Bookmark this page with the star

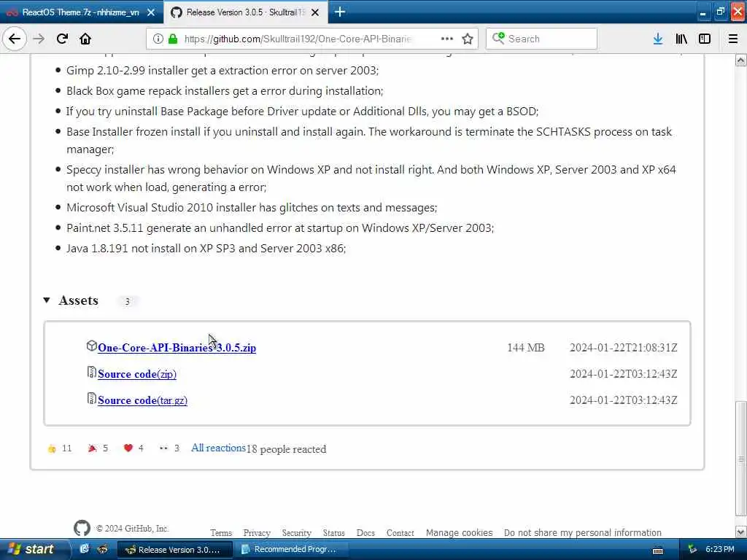point(468,39)
